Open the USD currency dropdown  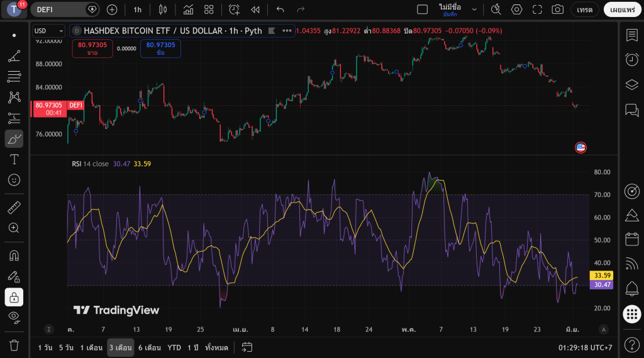pyautogui.click(x=48, y=31)
